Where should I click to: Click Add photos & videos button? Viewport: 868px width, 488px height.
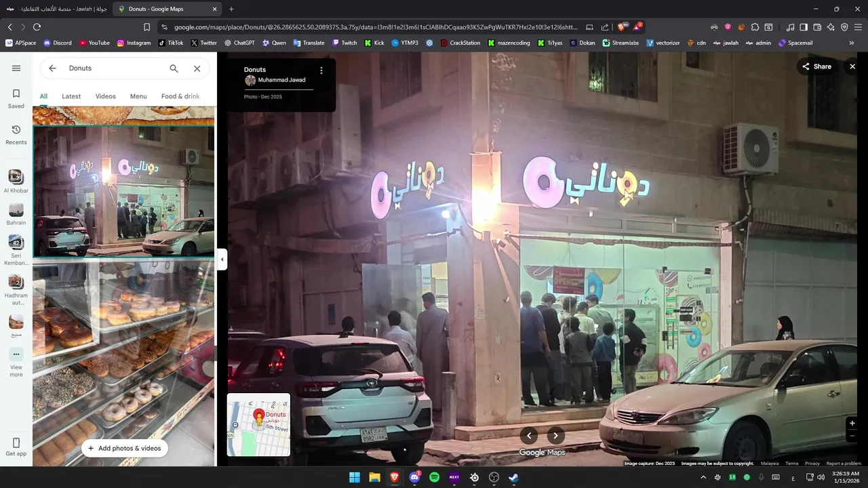tap(124, 448)
